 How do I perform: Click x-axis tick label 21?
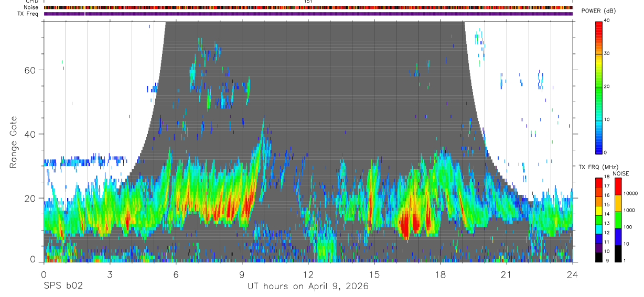[x=507, y=274]
